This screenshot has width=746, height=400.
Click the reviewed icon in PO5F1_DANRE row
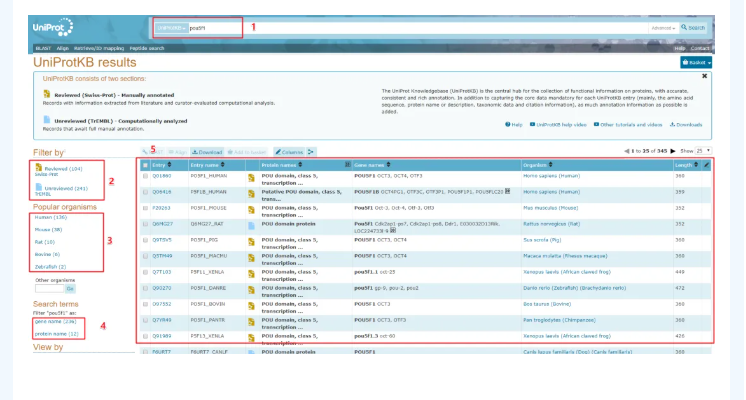pyautogui.click(x=251, y=290)
